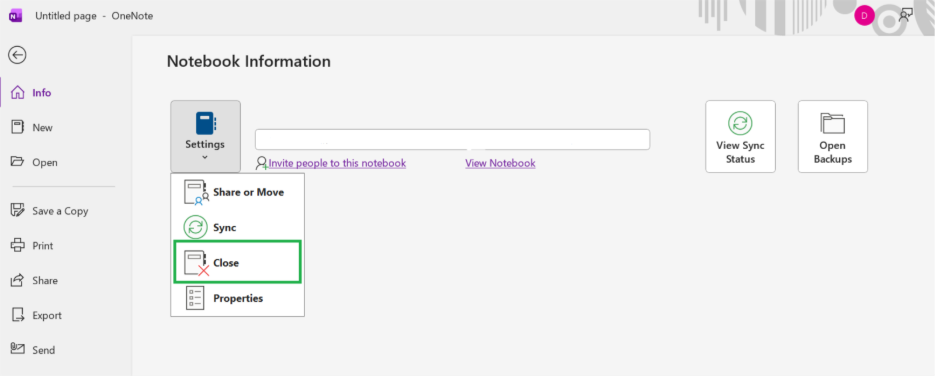
Task: Click Send in the sidebar
Action: 34,350
